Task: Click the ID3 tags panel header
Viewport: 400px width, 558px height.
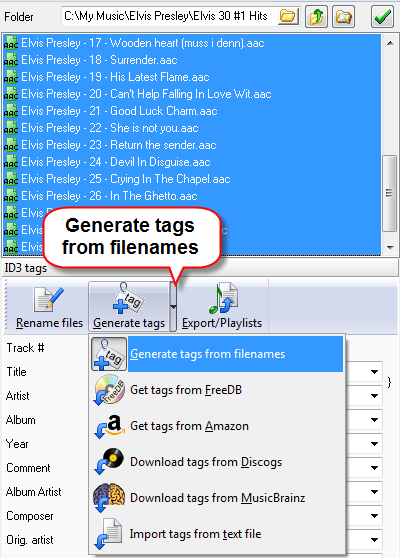Action: coord(200,268)
